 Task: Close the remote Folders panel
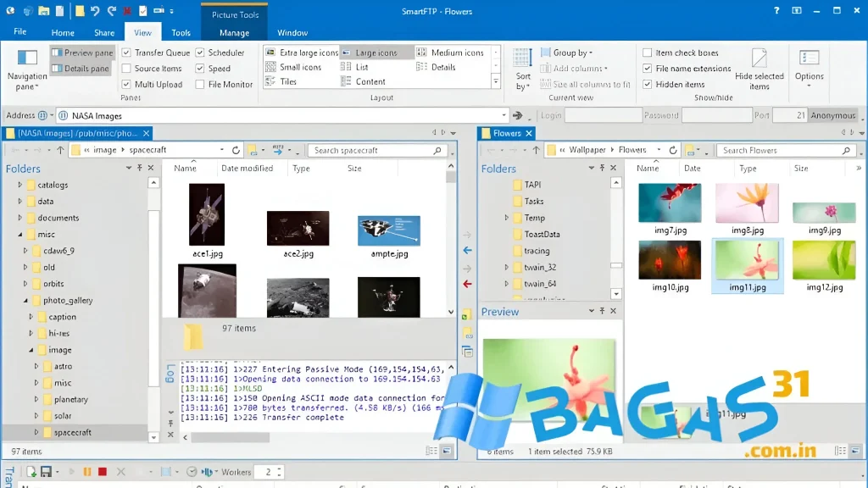pos(151,168)
